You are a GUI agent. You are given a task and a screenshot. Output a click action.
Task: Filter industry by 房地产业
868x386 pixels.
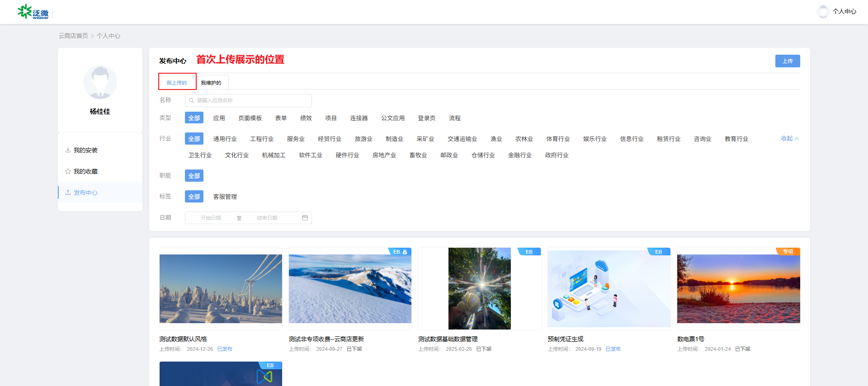click(384, 155)
